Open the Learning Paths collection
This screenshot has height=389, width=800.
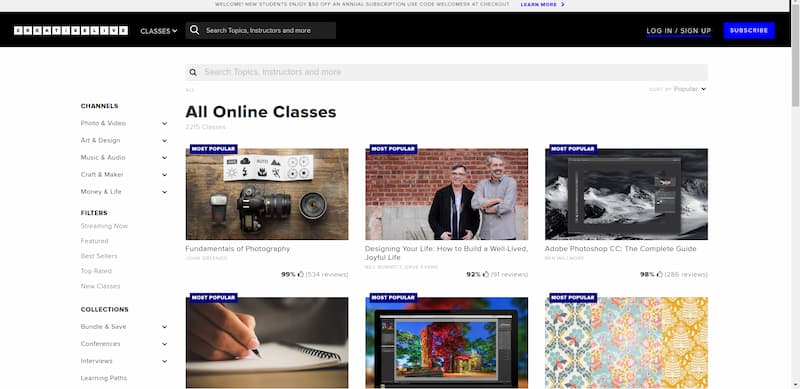(104, 378)
